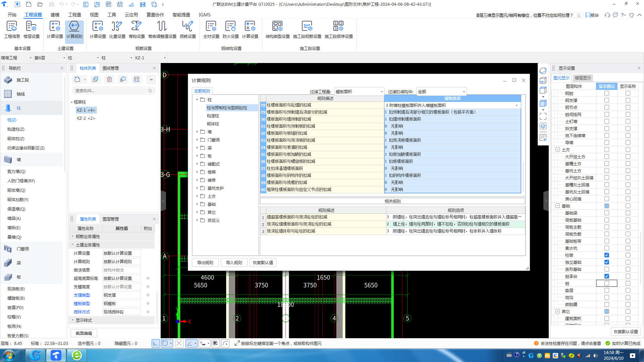Click cross-line snap tool in status bar

(179, 343)
